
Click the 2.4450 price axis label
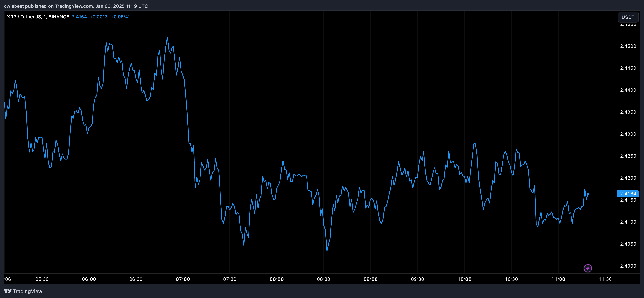click(628, 68)
